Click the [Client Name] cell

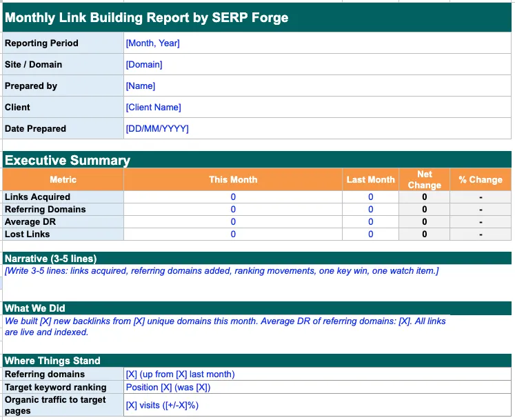coord(317,107)
